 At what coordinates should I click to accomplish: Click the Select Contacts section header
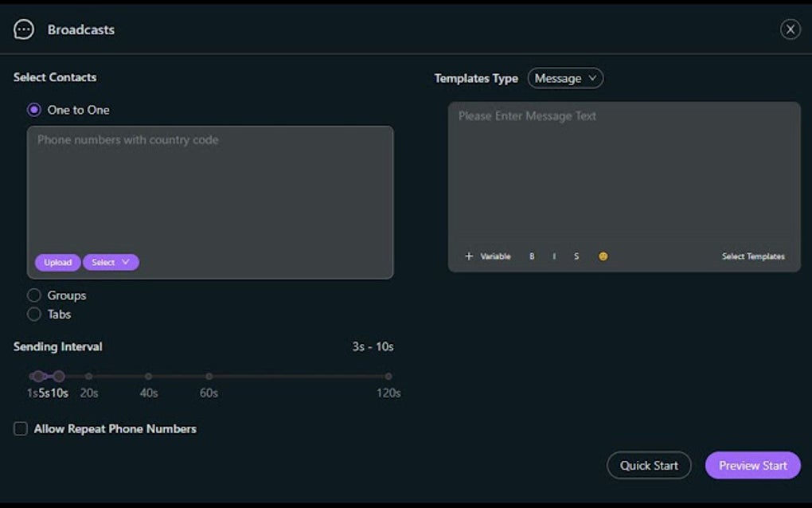pyautogui.click(x=53, y=77)
